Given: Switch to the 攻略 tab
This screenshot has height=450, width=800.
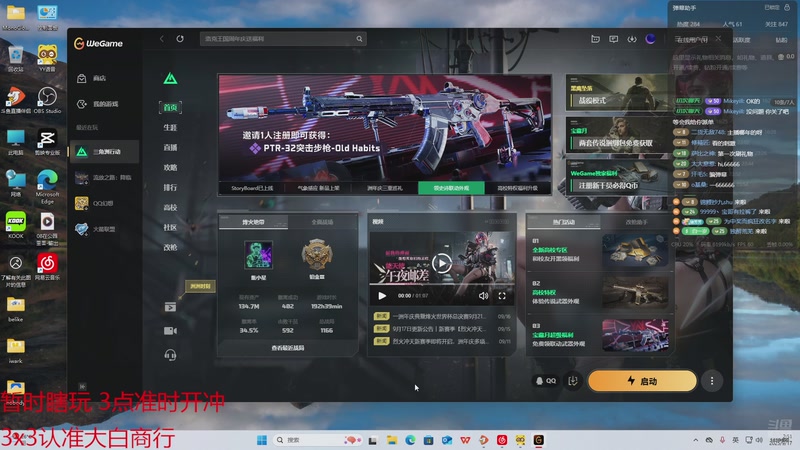Looking at the screenshot, I should (x=170, y=167).
